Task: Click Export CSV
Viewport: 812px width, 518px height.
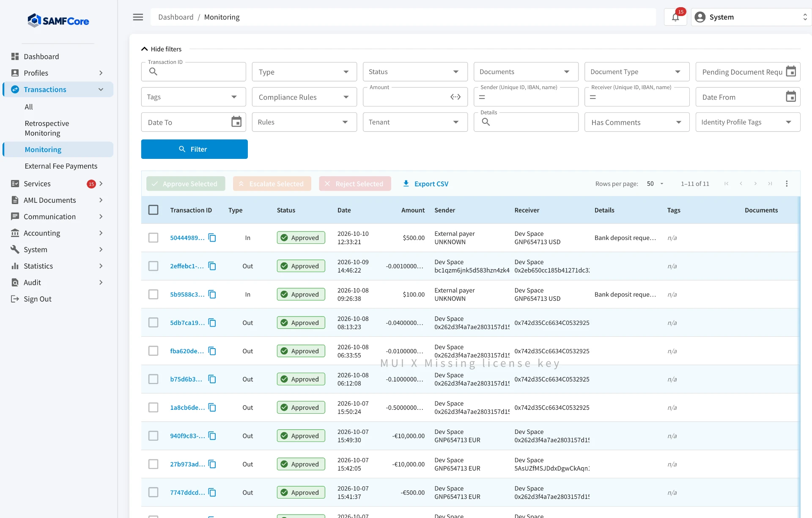Action: [425, 184]
